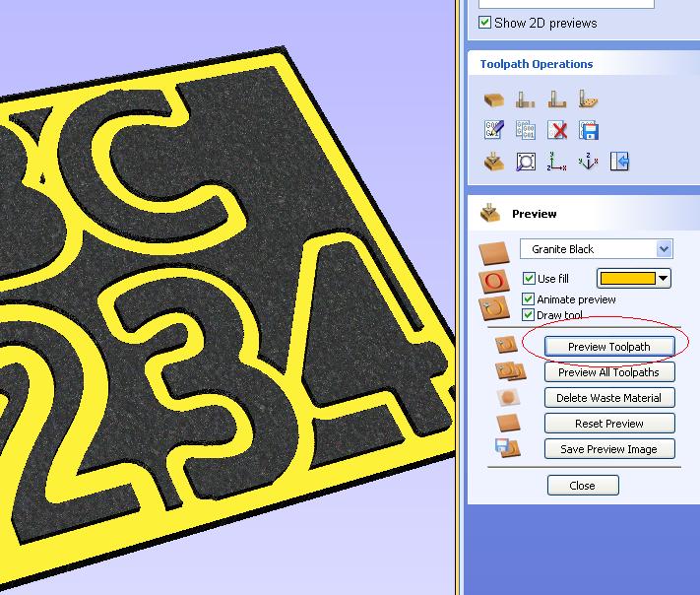Image resolution: width=700 pixels, height=595 pixels.
Task: Click the isometric XYZ axes view icon
Action: point(588,161)
